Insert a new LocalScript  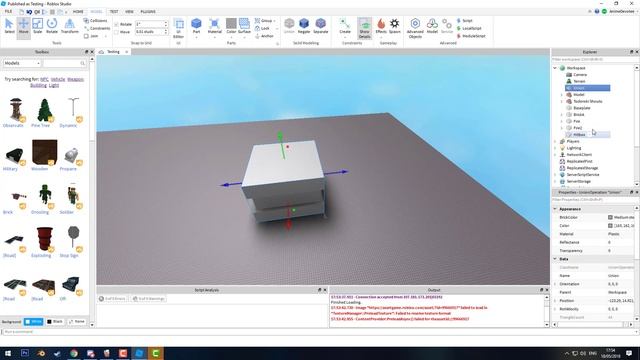click(469, 28)
